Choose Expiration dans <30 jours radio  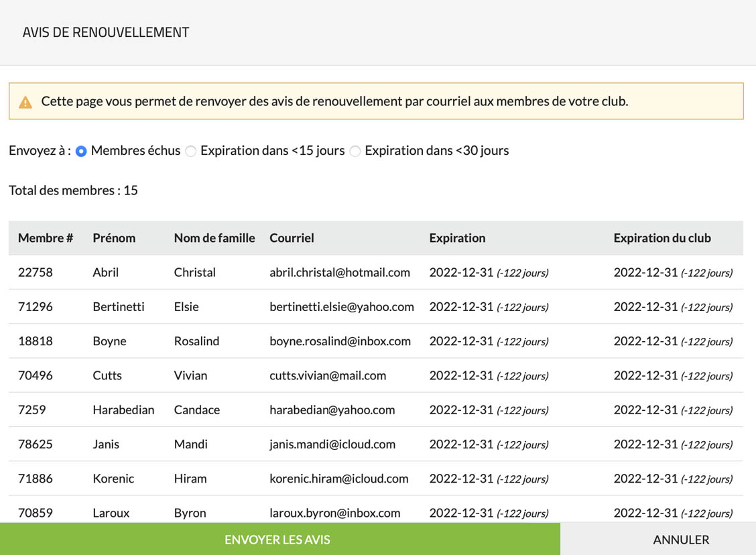click(x=355, y=151)
